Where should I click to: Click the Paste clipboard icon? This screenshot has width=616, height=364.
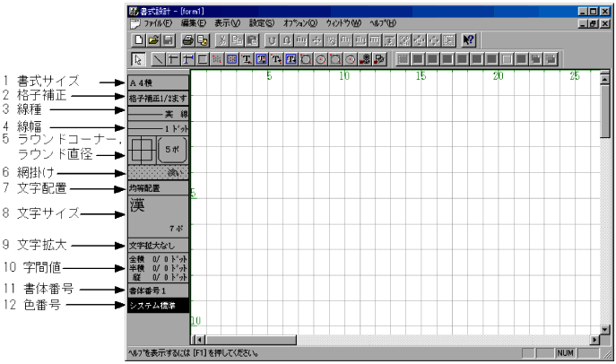coord(252,40)
